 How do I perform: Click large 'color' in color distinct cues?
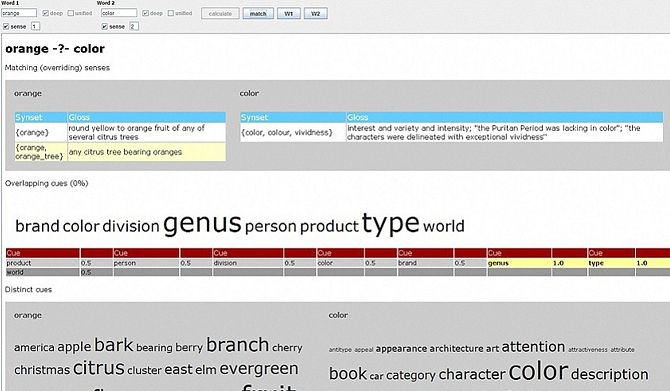click(x=538, y=371)
